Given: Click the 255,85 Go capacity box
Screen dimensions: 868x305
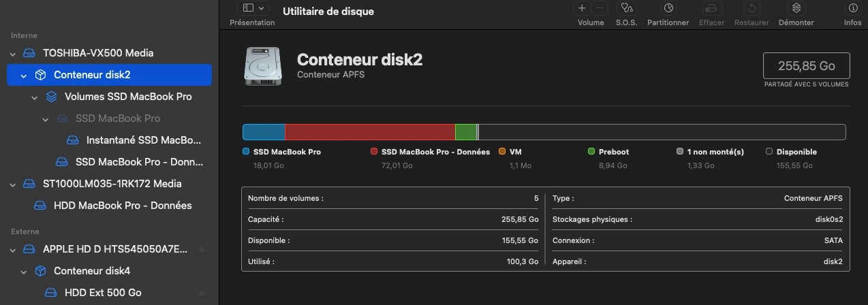Looking at the screenshot, I should [x=806, y=66].
